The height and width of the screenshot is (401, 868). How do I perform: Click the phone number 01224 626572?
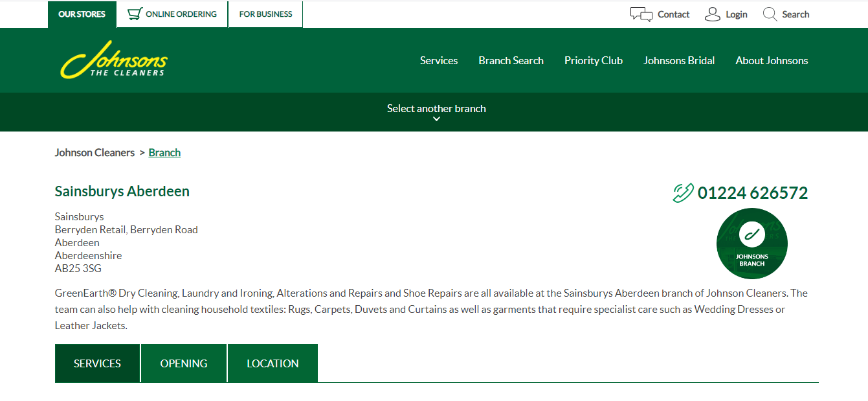tap(753, 192)
